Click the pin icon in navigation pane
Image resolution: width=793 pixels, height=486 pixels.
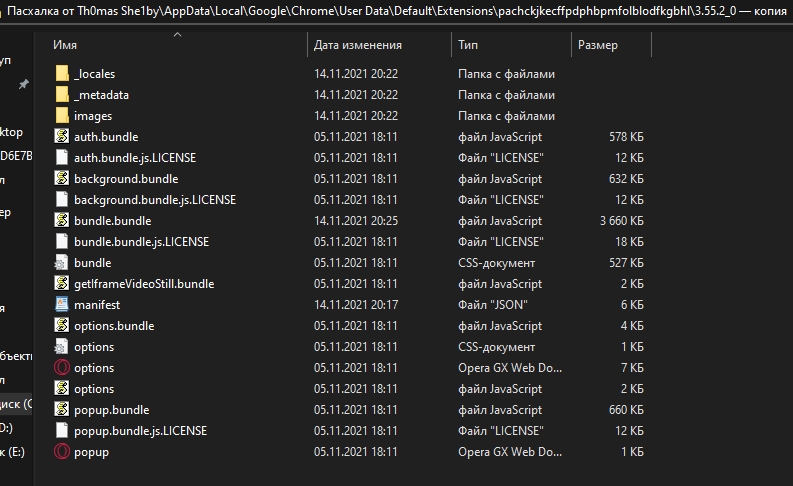[24, 85]
